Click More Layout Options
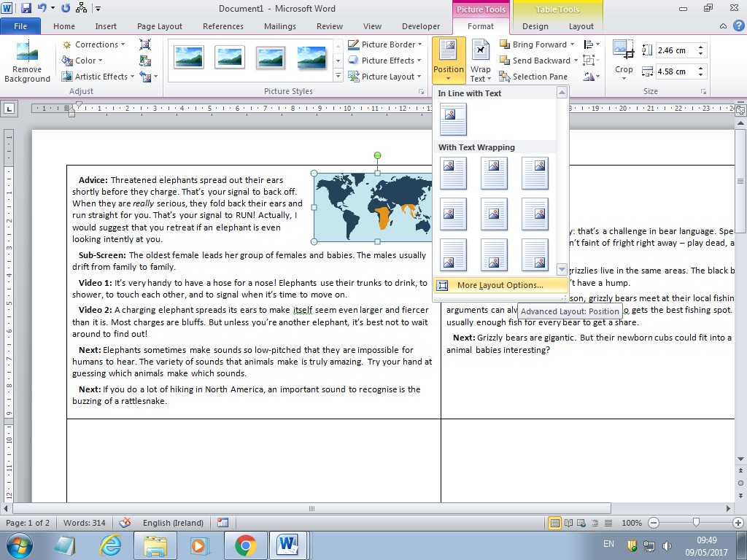The width and height of the screenshot is (747, 560). (x=500, y=285)
